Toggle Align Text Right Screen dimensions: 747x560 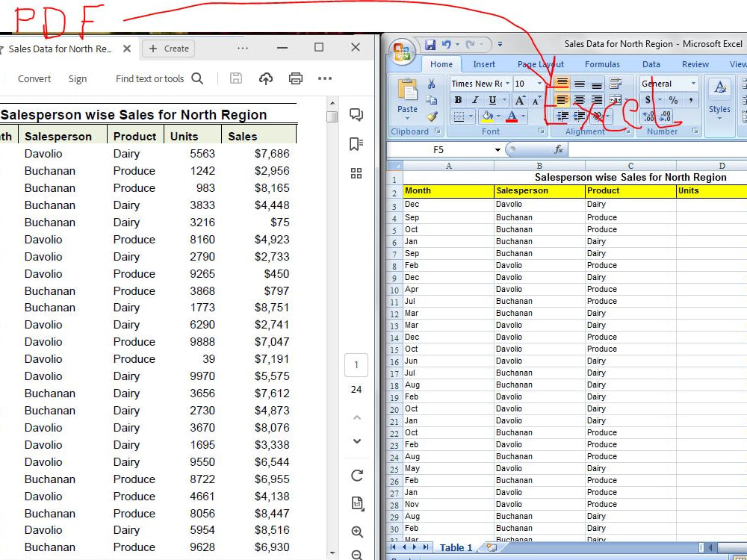[596, 100]
